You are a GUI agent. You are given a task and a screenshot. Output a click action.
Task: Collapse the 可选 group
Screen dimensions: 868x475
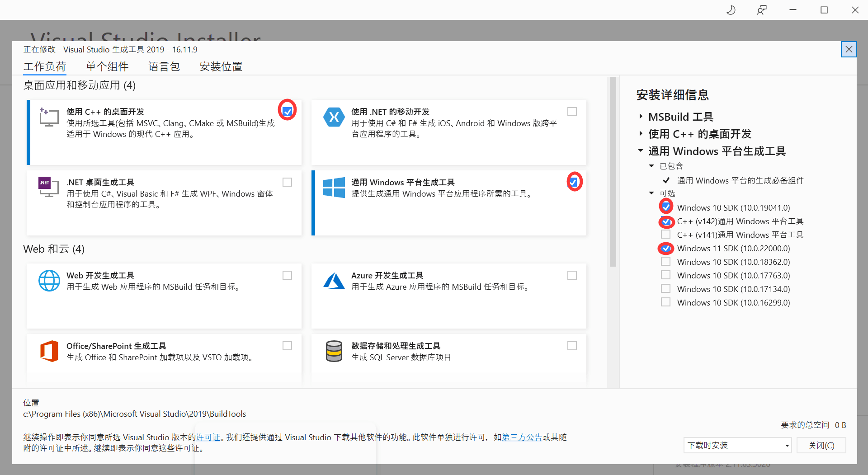point(651,193)
